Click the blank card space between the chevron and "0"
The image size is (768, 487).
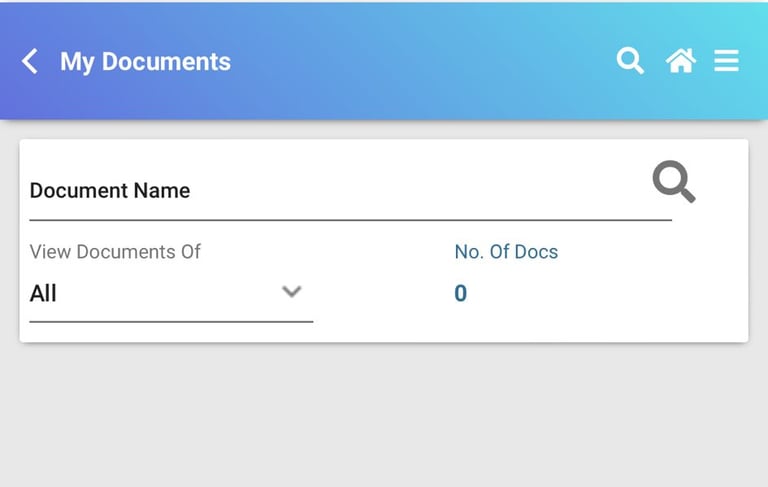(380, 293)
